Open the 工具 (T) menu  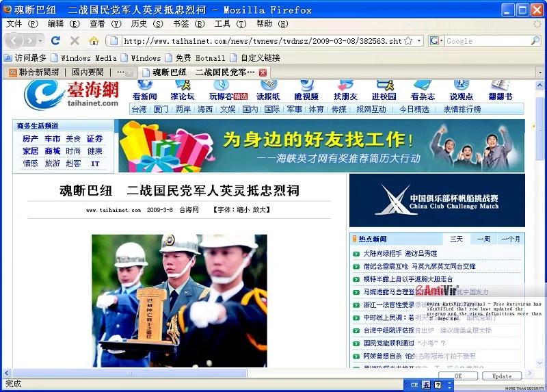pyautogui.click(x=230, y=24)
